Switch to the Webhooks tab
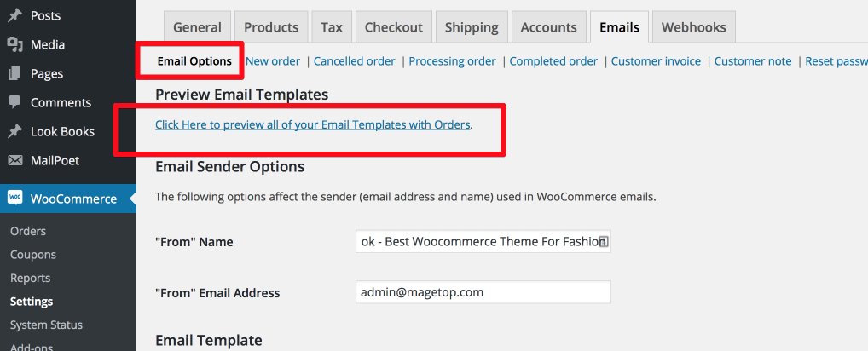Viewport: 868px width, 351px height. pyautogui.click(x=693, y=27)
